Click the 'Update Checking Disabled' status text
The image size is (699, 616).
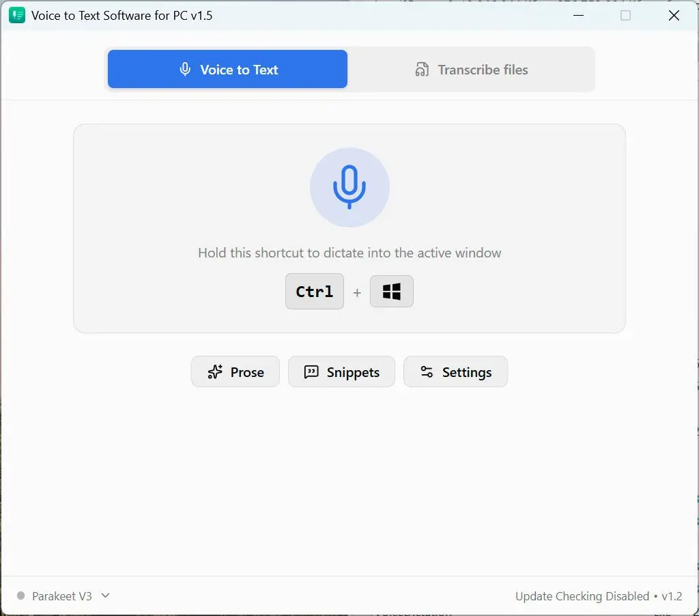click(582, 596)
